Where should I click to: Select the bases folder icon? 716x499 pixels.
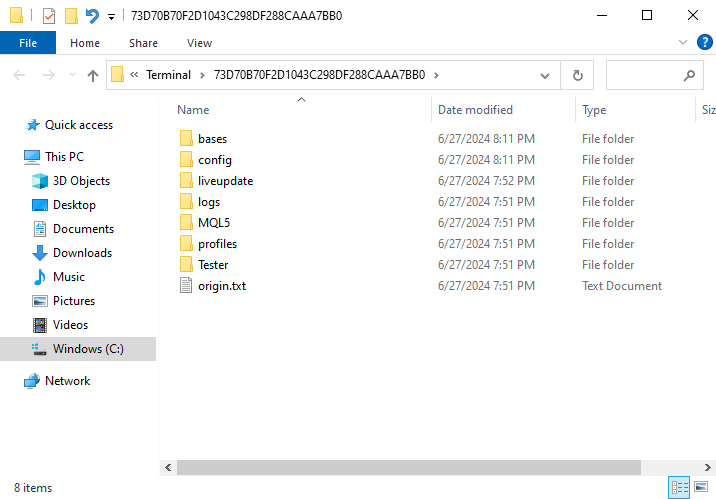(x=186, y=138)
